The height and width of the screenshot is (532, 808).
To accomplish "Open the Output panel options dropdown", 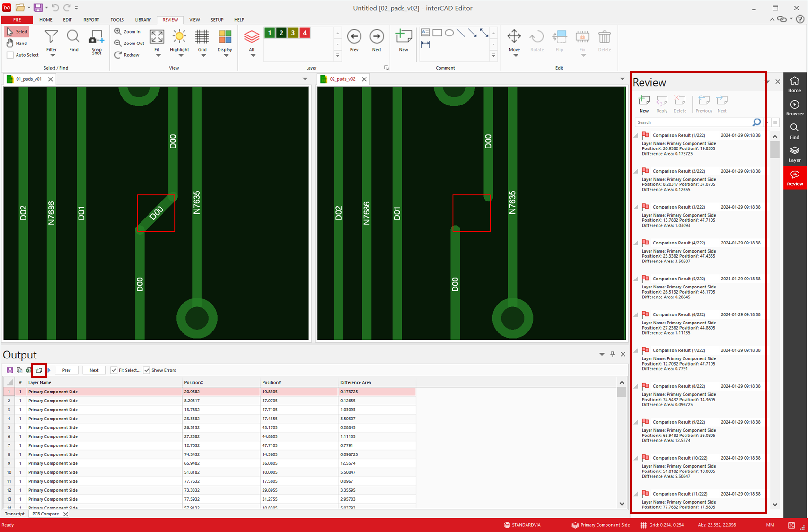I will pos(602,354).
